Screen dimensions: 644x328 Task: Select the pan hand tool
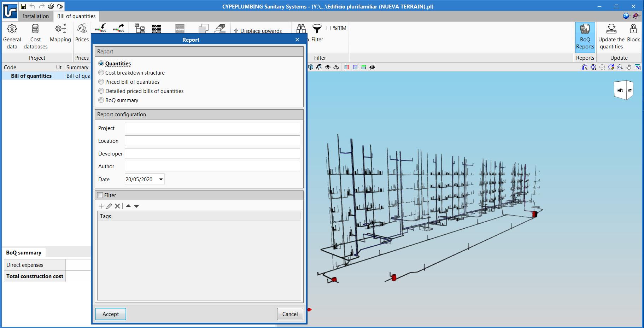[629, 67]
